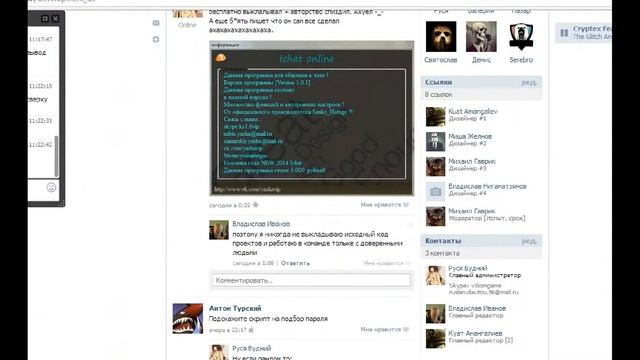Reply to Владислав Иванов comment with Ответить
This screenshot has width=640, height=360.
295,263
